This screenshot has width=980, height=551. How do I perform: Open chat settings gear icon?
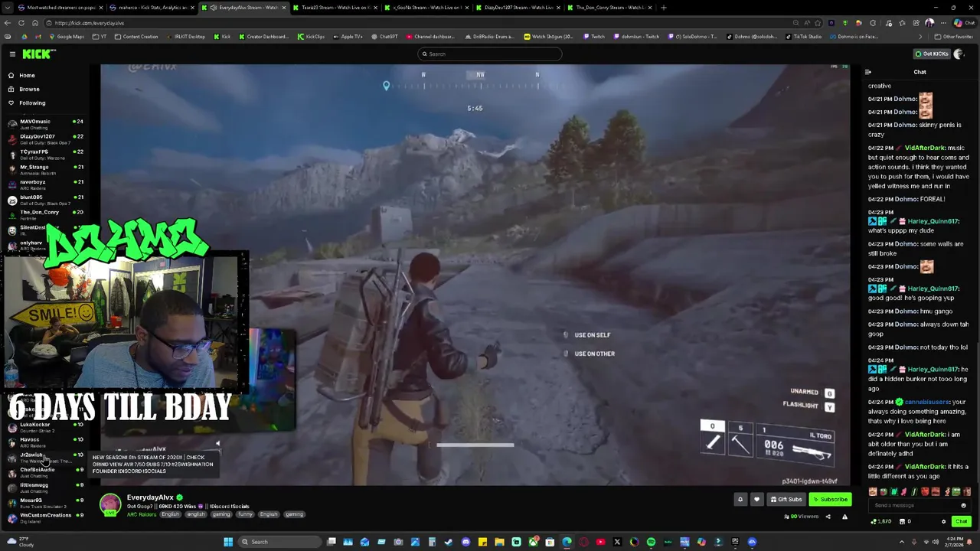coord(943,521)
